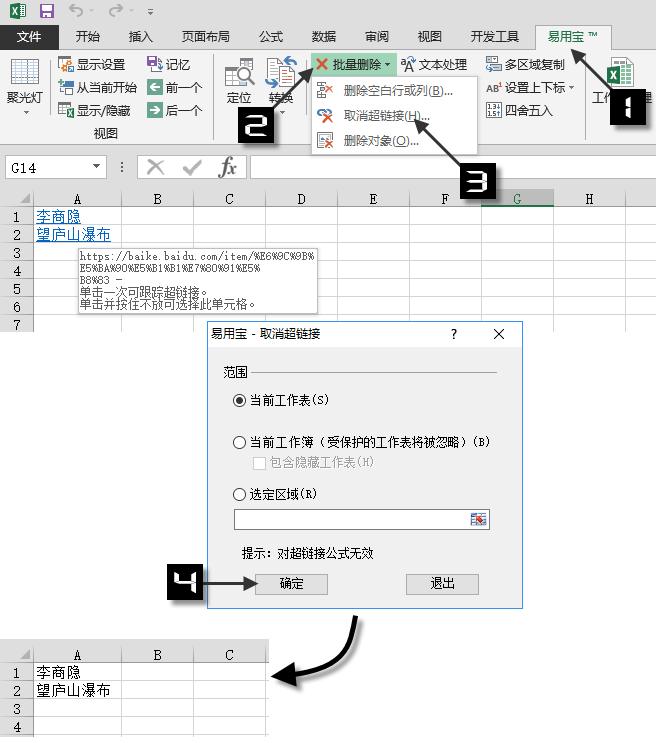Click 四舍五入 rounding tool
The image size is (656, 743).
click(x=519, y=110)
